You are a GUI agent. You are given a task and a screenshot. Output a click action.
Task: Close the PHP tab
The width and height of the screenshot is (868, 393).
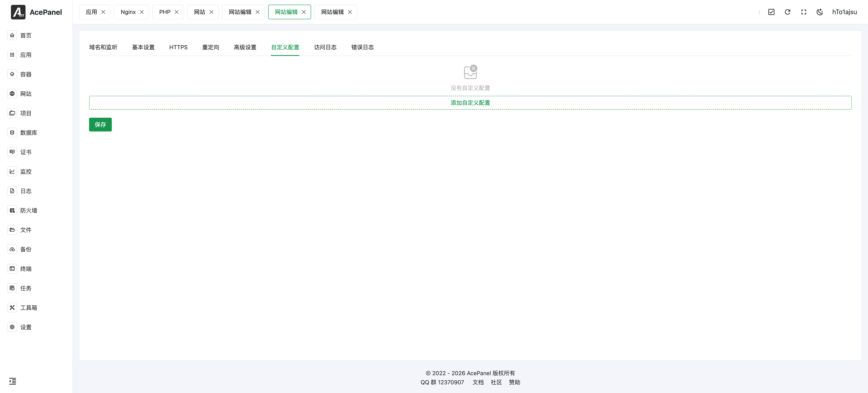177,12
